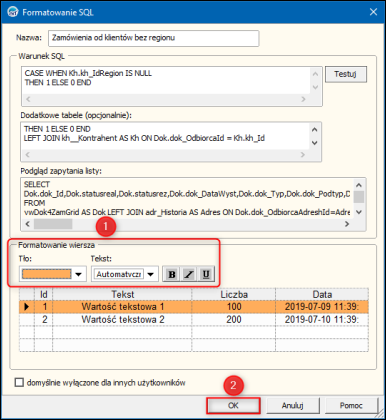Select date cell 2019-07-10 11:39
Image resolution: width=386 pixels, height=420 pixels.
[322, 319]
